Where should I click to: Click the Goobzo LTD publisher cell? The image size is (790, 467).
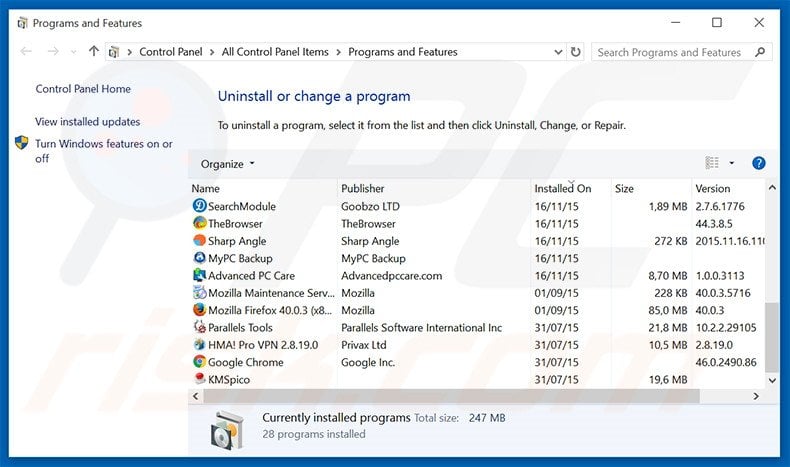tap(370, 206)
